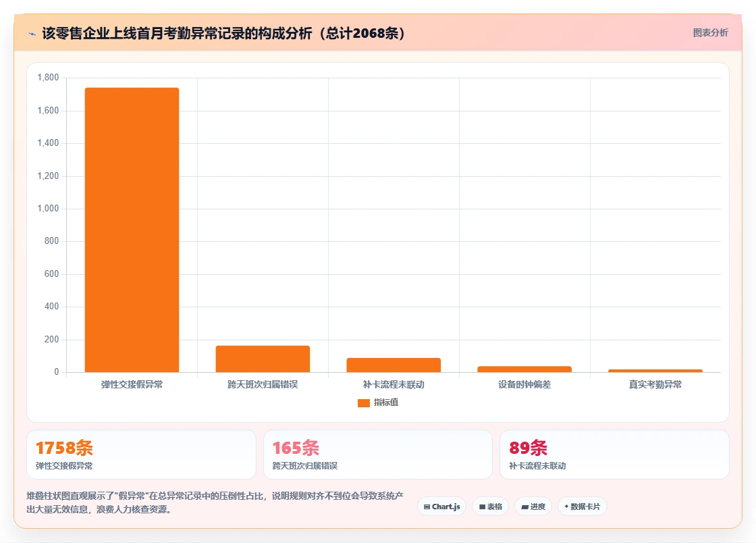Click the 1,000 y-axis tick label
The width and height of the screenshot is (756, 543).
48,208
